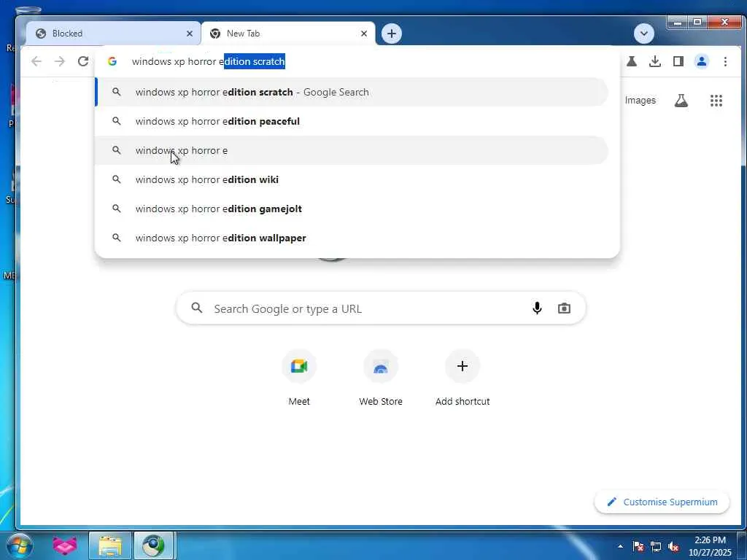Choose suggestion 'windows xp horror e'
The image size is (747, 560).
click(352, 150)
